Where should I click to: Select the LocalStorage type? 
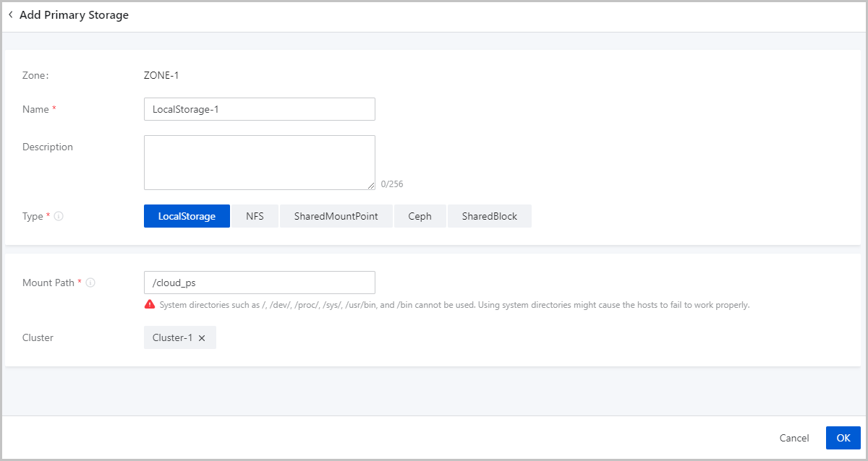187,216
